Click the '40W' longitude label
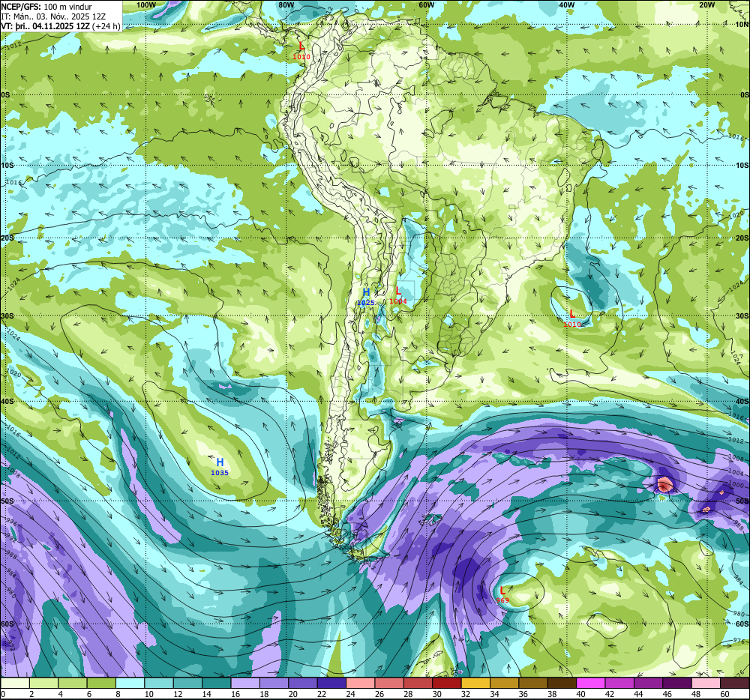Viewport: 750px width, 700px height. point(567,4)
